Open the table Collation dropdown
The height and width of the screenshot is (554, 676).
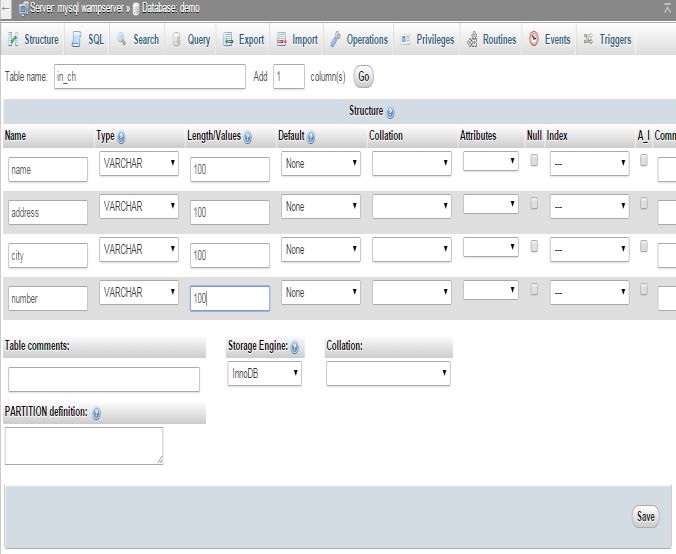click(x=388, y=373)
